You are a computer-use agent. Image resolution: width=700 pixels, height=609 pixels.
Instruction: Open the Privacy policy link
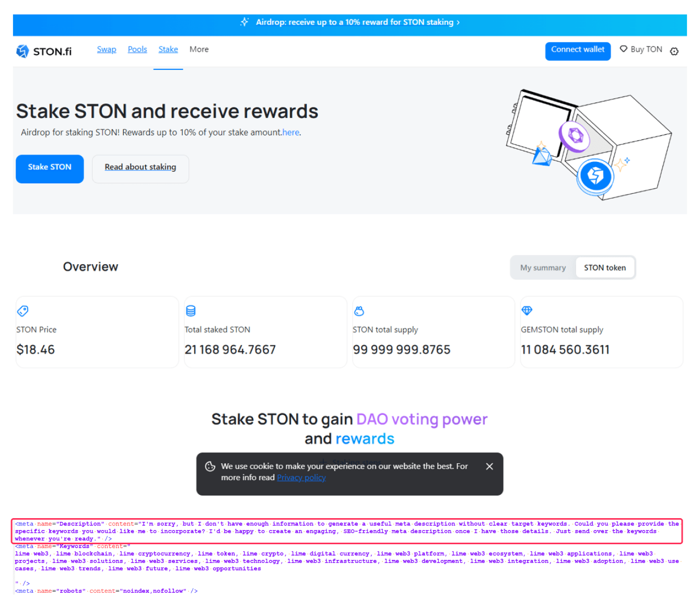coord(301,477)
